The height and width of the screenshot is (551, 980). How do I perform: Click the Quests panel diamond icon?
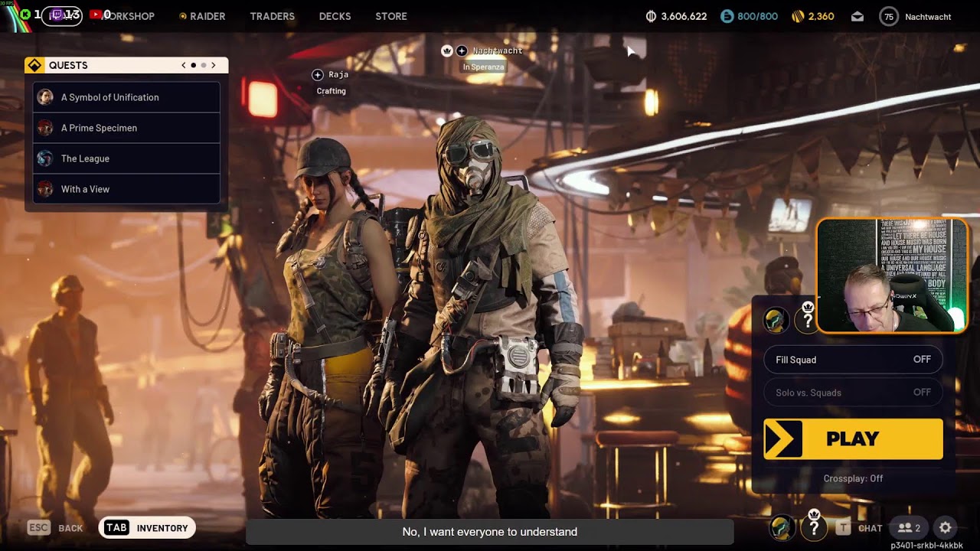coord(34,65)
